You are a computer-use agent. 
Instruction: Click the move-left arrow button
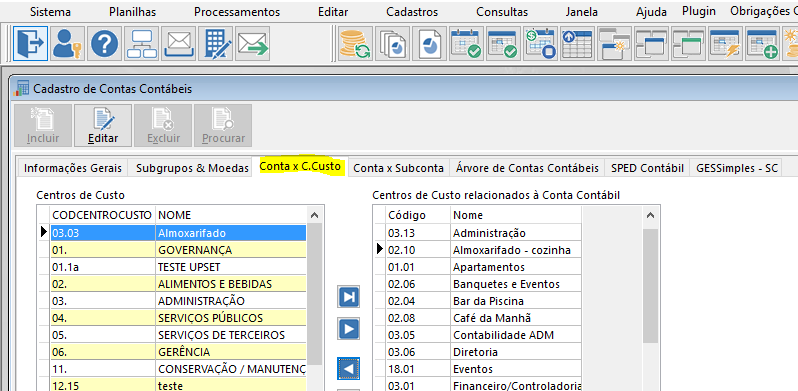pos(349,368)
